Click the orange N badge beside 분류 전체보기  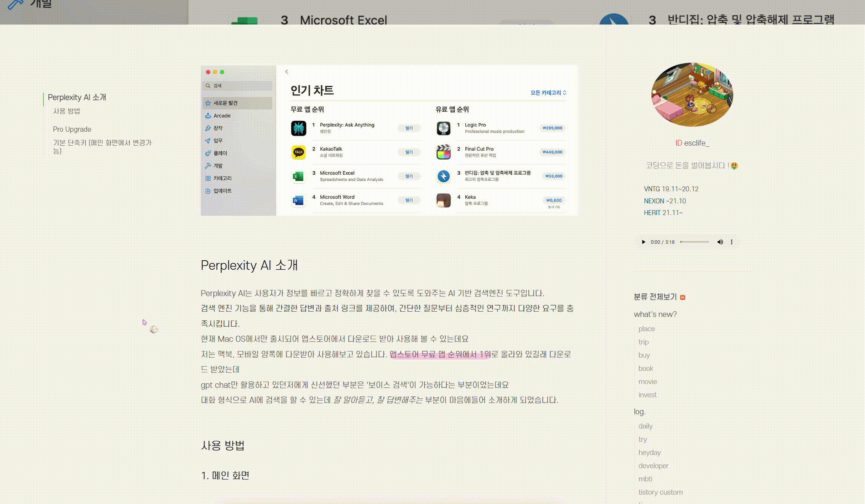click(682, 297)
